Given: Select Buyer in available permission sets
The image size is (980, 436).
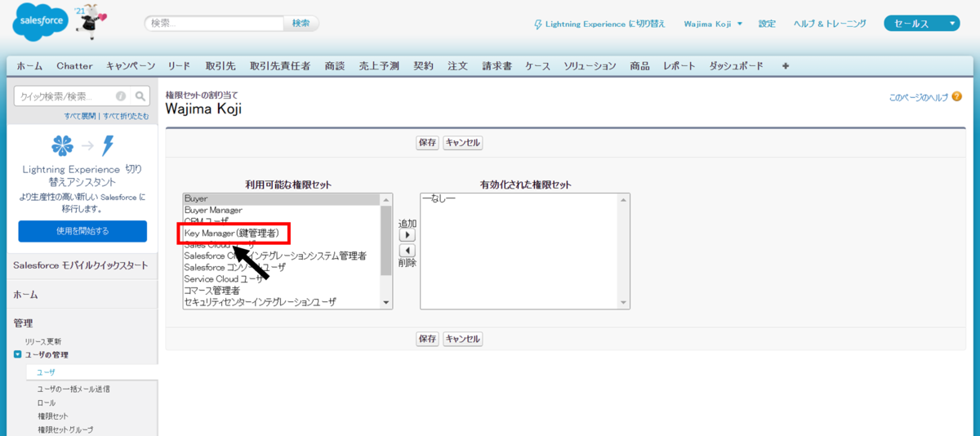Looking at the screenshot, I should 282,199.
